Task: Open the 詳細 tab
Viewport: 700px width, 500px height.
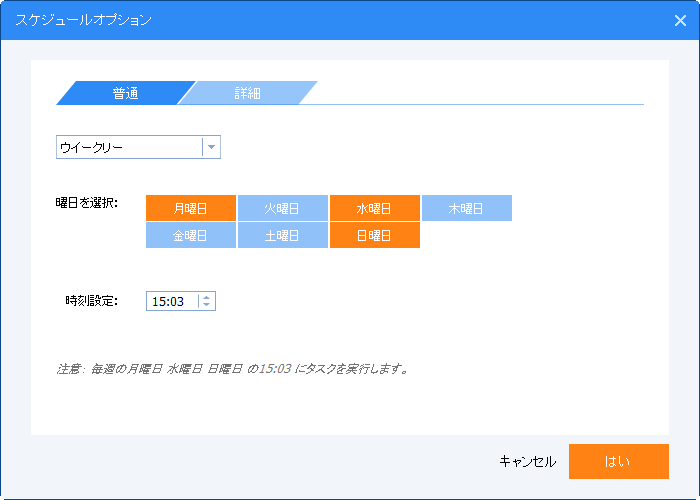Action: [247, 93]
